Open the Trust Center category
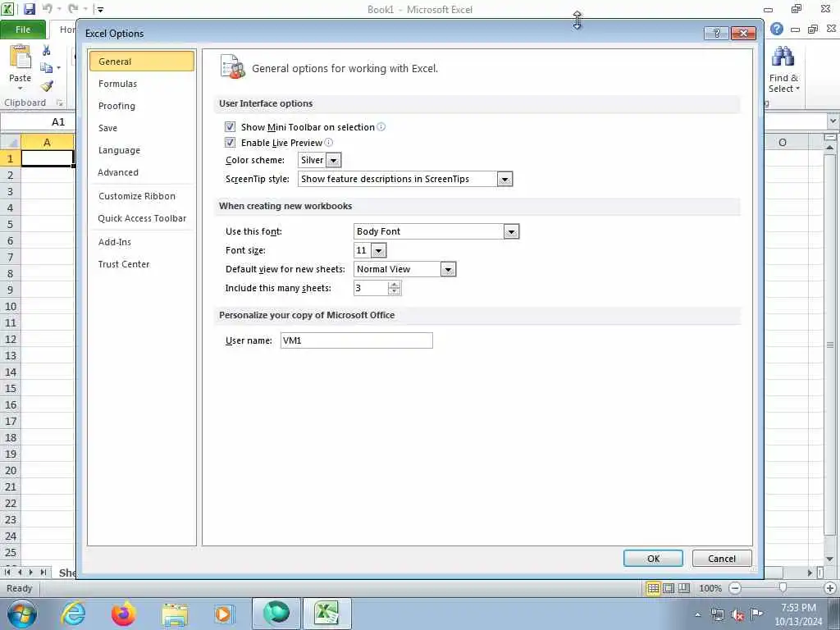840x630 pixels. (141, 264)
